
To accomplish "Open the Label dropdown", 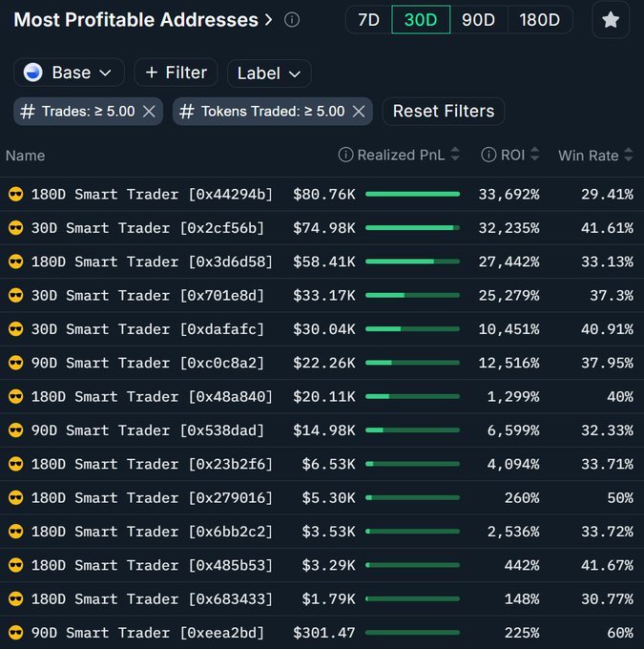I will (268, 73).
